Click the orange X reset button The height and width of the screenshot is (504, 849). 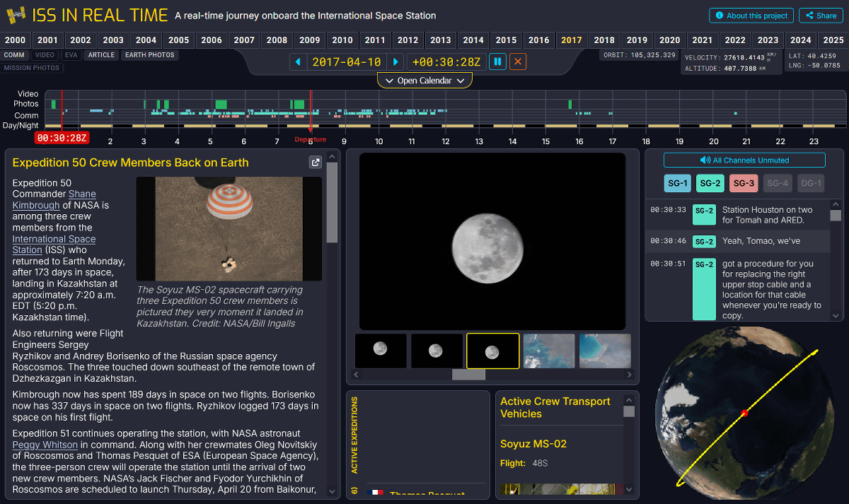[x=519, y=62]
